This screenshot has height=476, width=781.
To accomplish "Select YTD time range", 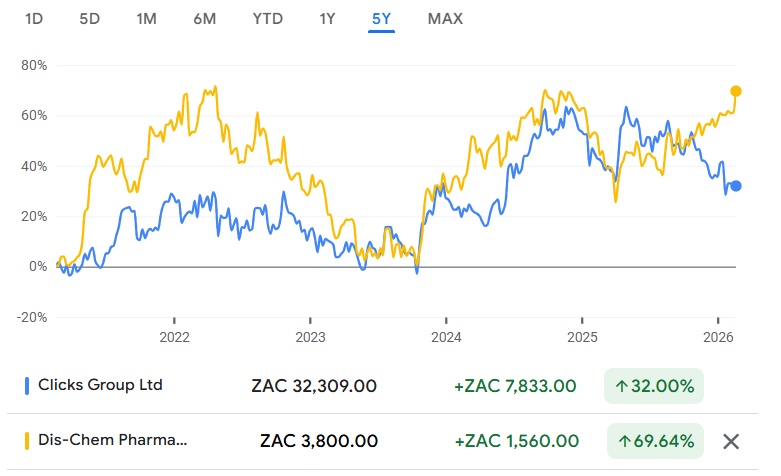I will pos(267,19).
